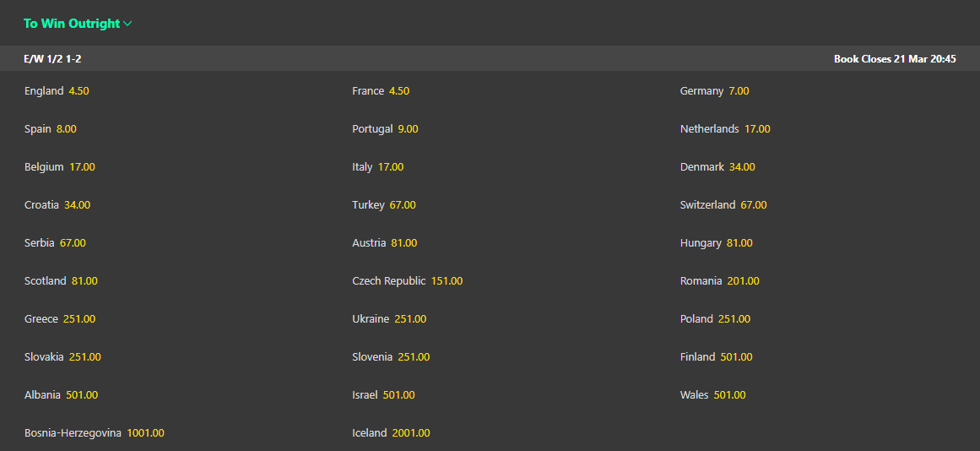This screenshot has width=980, height=451.
Task: Pick Belgium at 17.00 odds
Action: click(x=60, y=167)
